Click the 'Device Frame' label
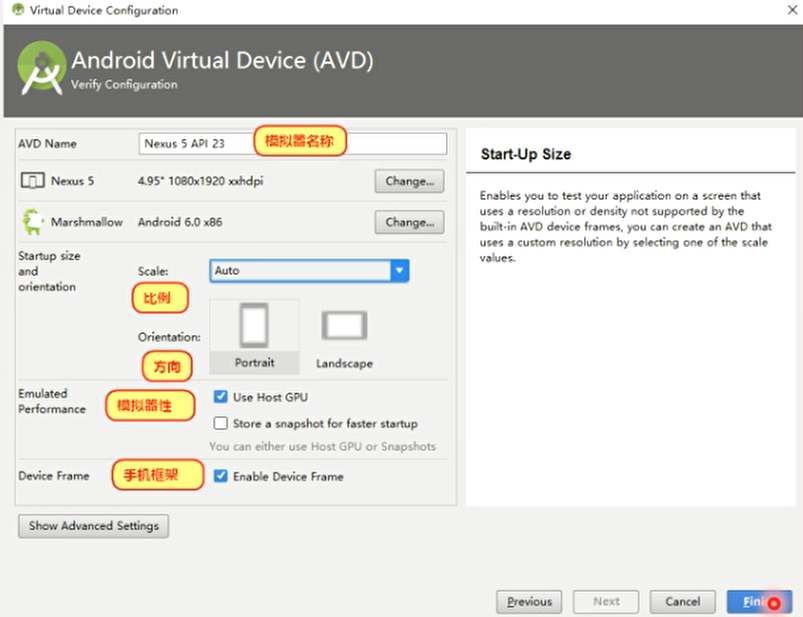 pyautogui.click(x=54, y=476)
